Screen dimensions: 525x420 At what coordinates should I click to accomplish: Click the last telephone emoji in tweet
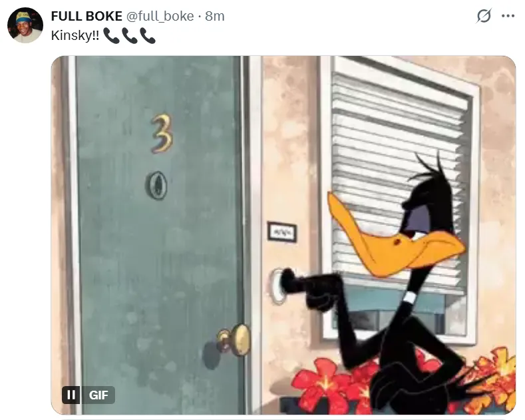tap(147, 36)
